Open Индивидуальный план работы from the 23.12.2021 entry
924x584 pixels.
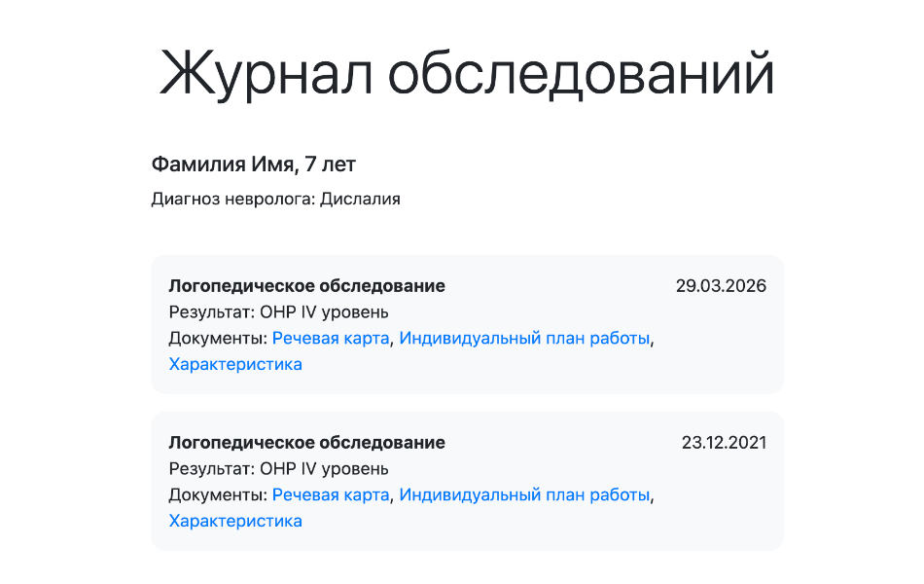(x=524, y=494)
